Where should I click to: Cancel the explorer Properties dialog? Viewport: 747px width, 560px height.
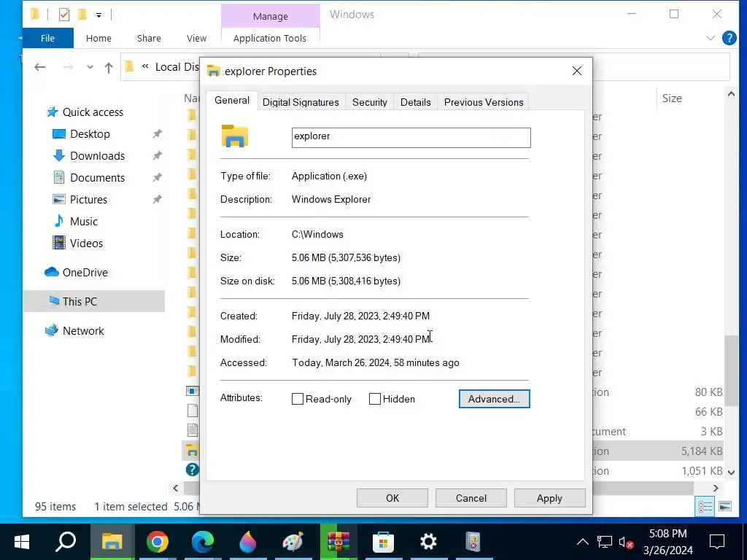[x=471, y=498]
